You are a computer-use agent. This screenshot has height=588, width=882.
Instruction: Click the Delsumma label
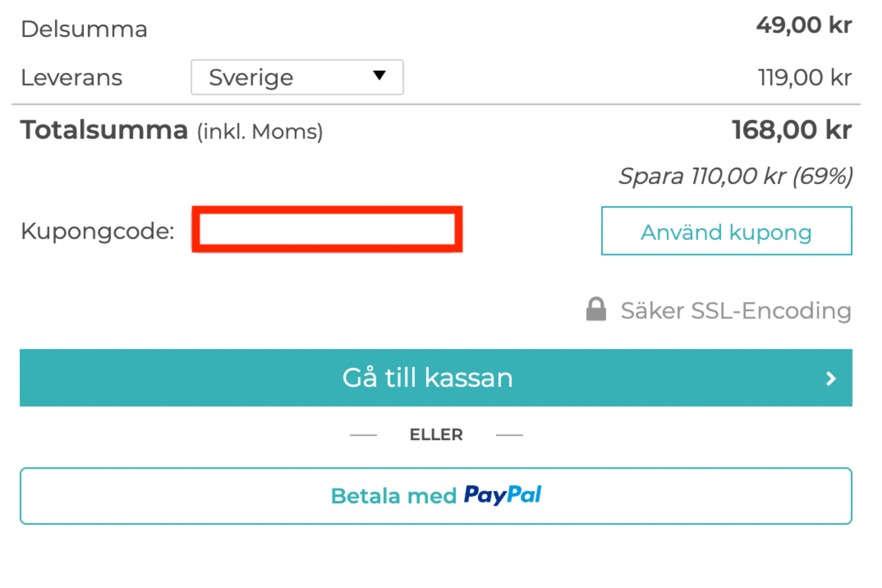(84, 29)
